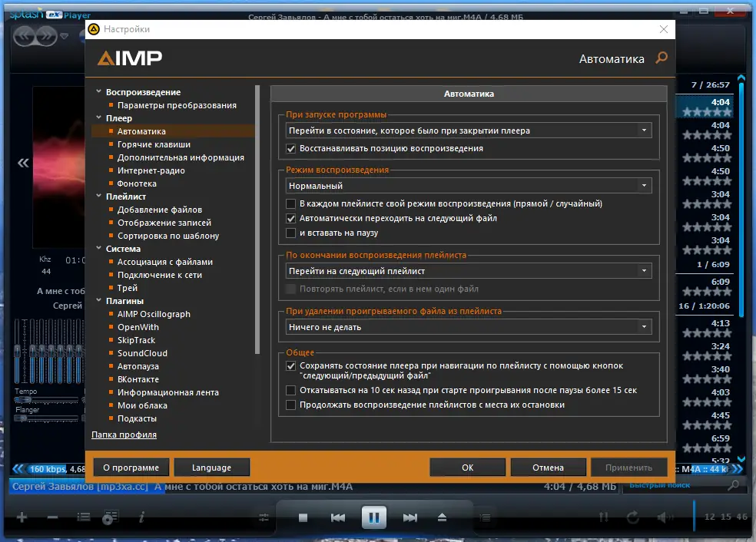Click the settings tree vertical scrollbar
Image resolution: width=756 pixels, height=542 pixels.
(257, 220)
